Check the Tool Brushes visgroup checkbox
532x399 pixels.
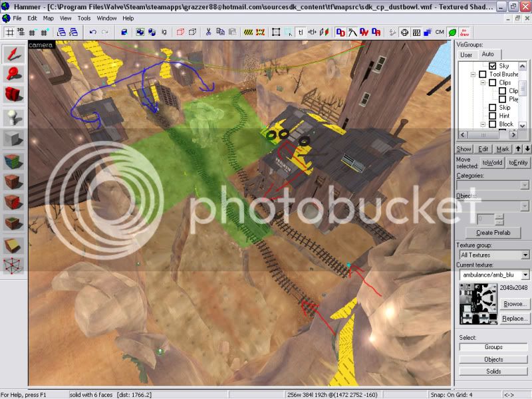483,74
